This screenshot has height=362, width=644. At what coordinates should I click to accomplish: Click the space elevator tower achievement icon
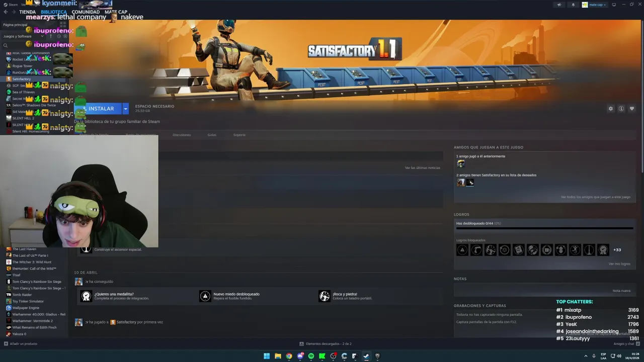(x=589, y=250)
